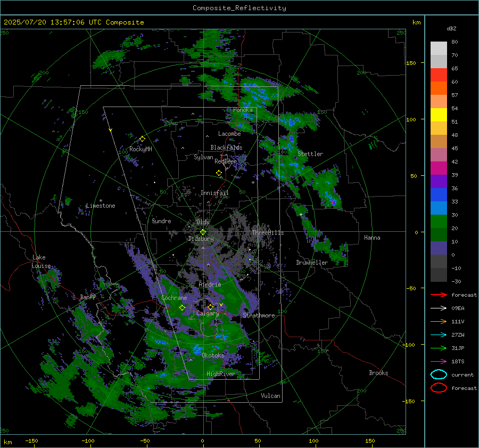This screenshot has height=448, width=479.
Task: Select the yellow 51-54 dBZ color swatch
Action: (x=439, y=115)
